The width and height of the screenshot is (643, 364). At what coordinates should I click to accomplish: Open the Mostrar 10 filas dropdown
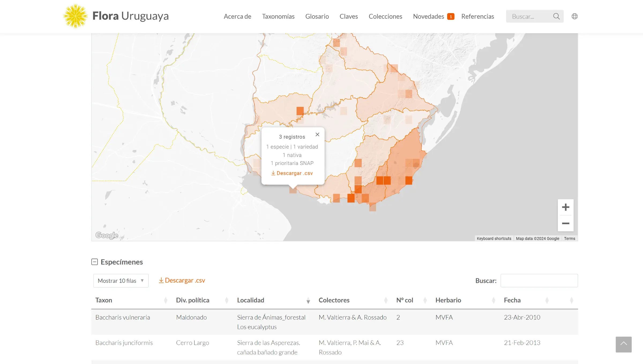point(121,280)
